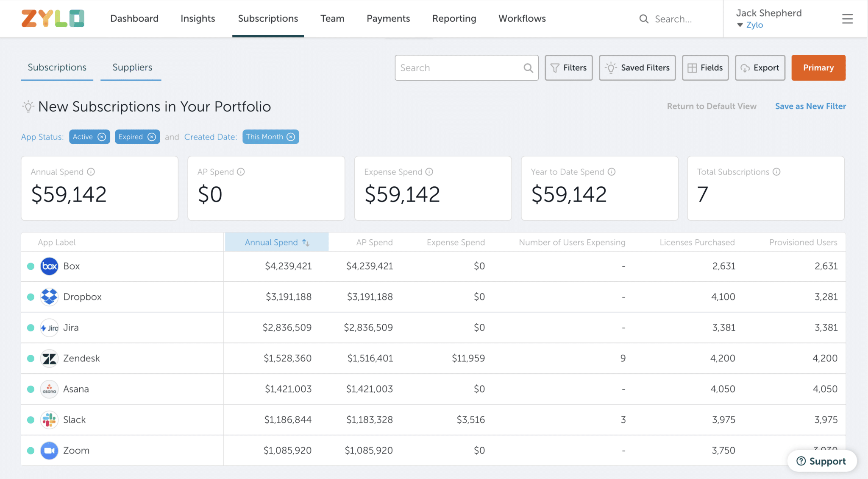Viewport: 868px width, 479px height.
Task: Select the Zoom app icon in the table
Action: coord(49,450)
